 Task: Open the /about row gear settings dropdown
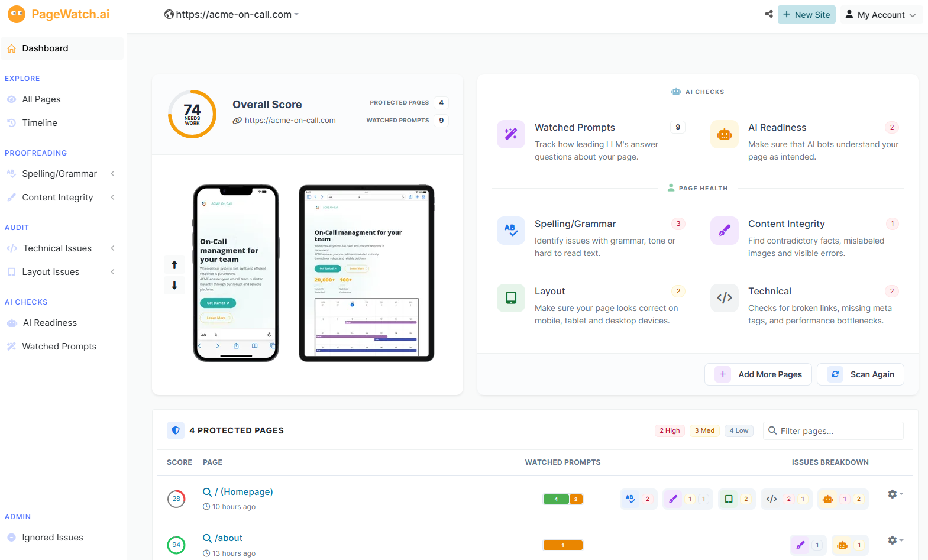[895, 540]
